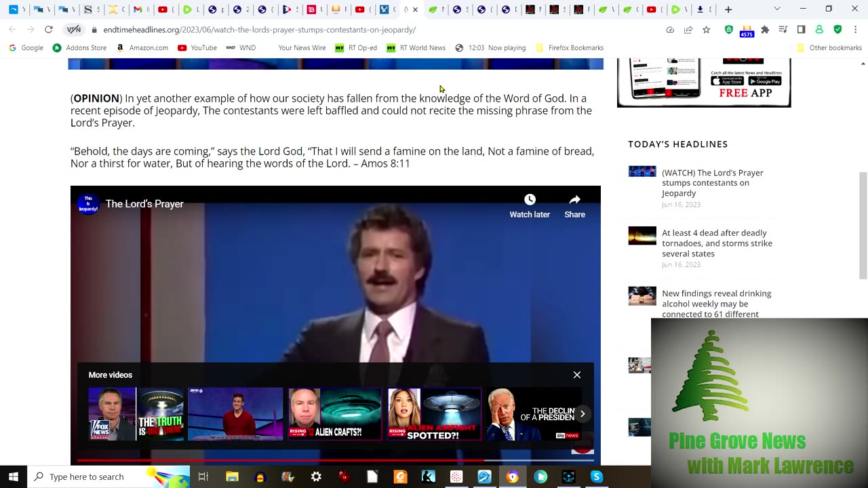
Task: Open the RT Op-ed bookmark
Action: [x=356, y=47]
